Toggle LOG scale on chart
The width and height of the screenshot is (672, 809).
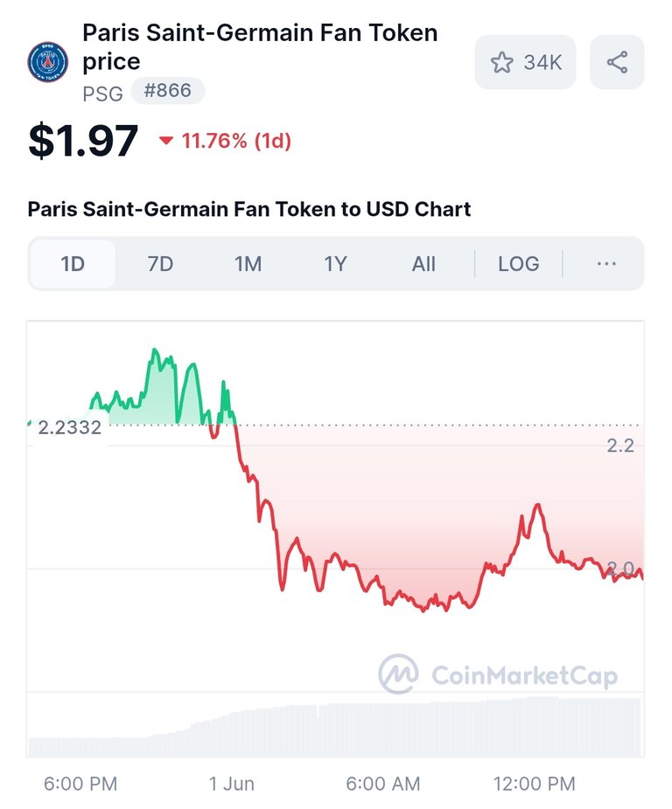(x=518, y=263)
